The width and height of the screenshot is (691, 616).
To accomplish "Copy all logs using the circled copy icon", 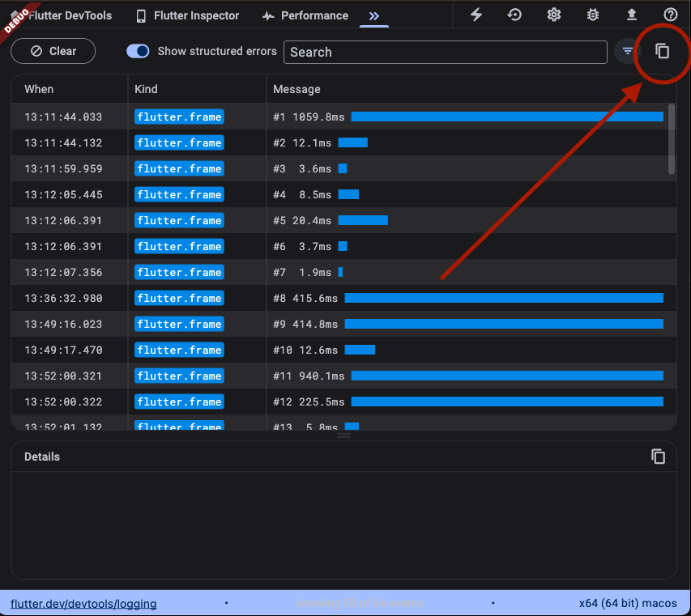I will (662, 50).
